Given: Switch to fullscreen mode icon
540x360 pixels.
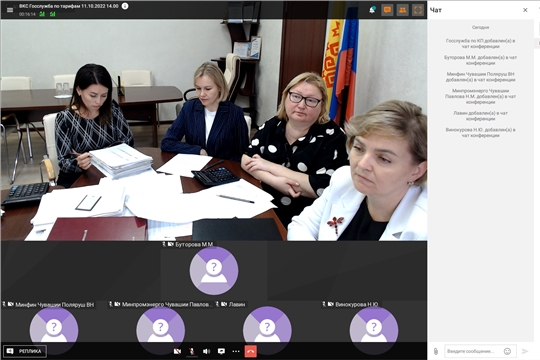Looking at the screenshot, I should (418, 10).
